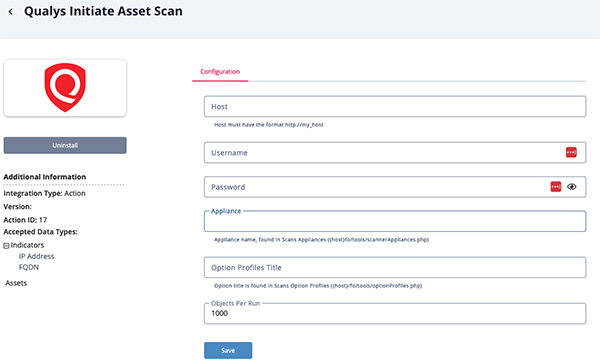Image resolution: width=600 pixels, height=363 pixels.
Task: Click the Qualys shield logo
Action: click(x=65, y=88)
